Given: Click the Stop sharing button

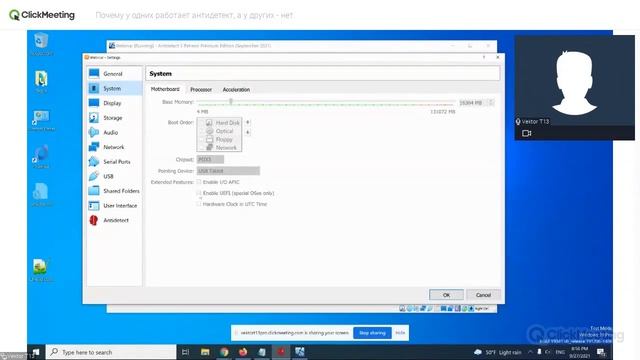Looking at the screenshot, I should (x=372, y=333).
